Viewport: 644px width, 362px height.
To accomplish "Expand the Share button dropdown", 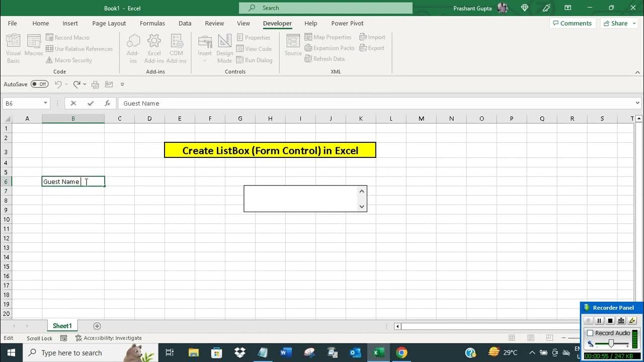I will coord(634,24).
